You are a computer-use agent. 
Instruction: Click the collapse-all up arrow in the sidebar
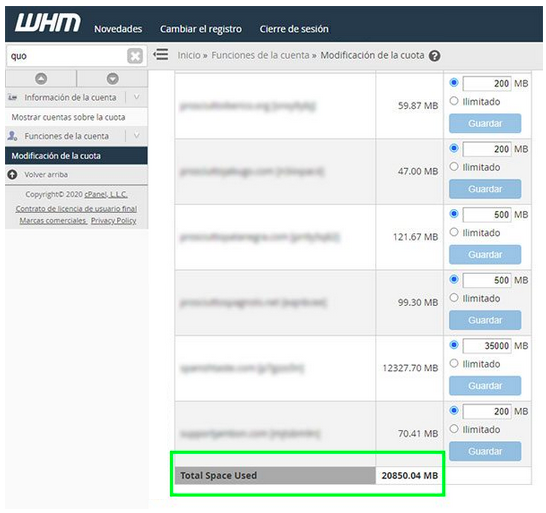[41, 79]
